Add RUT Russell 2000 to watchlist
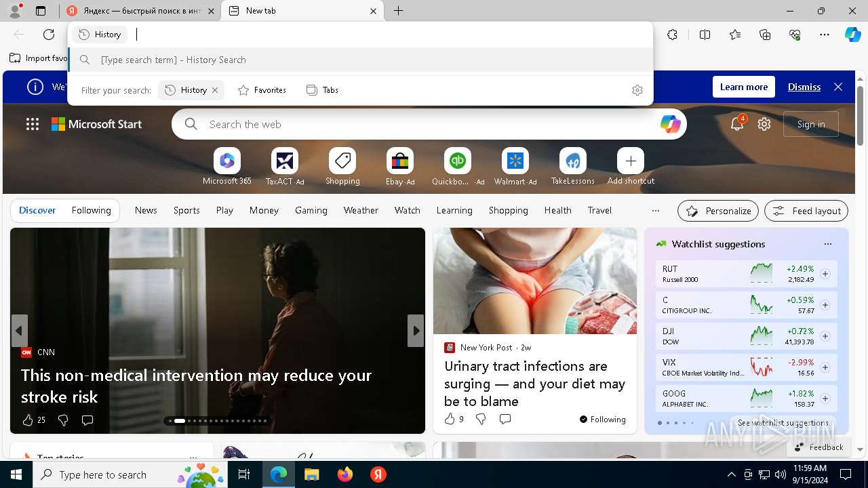The height and width of the screenshot is (488, 868). [x=825, y=274]
